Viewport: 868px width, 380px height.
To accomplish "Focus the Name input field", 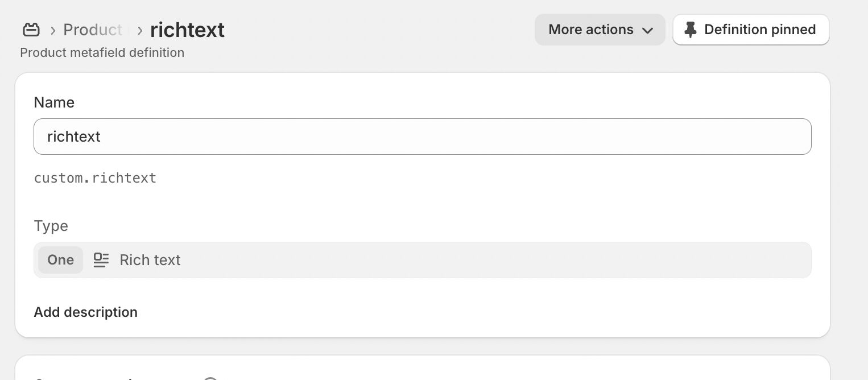I will pyautogui.click(x=422, y=137).
